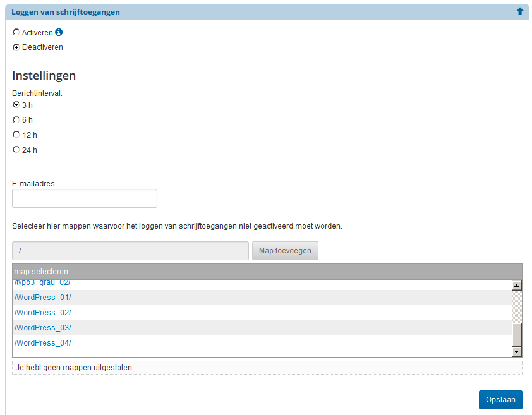The image size is (532, 415).
Task: Select the Deactiveren option
Action: tap(16, 47)
